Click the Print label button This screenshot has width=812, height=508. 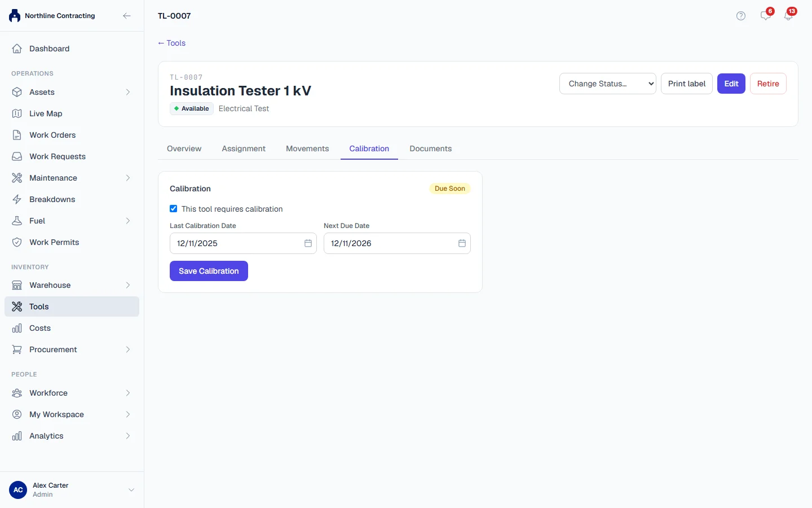coord(687,84)
